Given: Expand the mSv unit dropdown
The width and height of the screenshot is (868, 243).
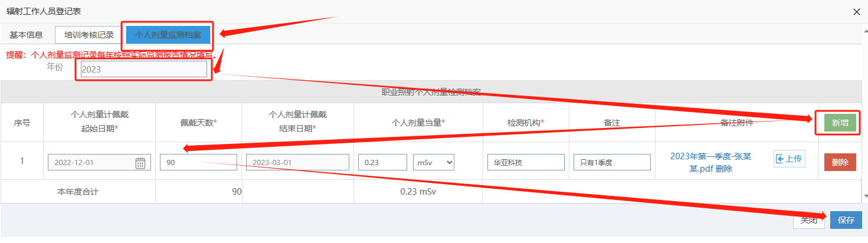Looking at the screenshot, I should coord(435,162).
